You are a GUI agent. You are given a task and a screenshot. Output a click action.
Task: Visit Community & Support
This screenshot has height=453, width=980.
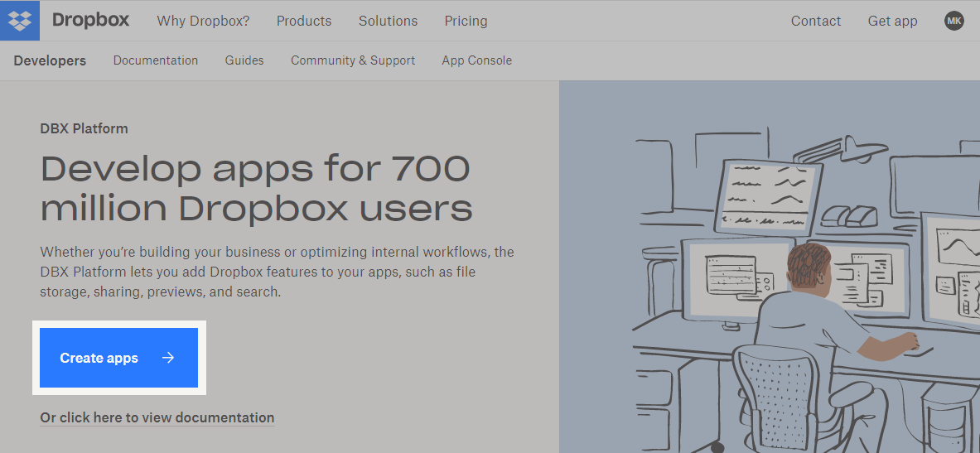pyautogui.click(x=353, y=60)
